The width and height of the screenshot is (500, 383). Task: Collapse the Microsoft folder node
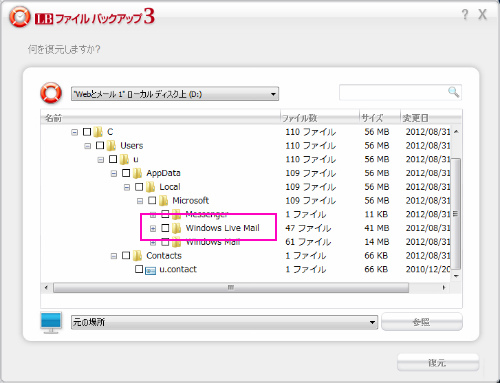140,201
